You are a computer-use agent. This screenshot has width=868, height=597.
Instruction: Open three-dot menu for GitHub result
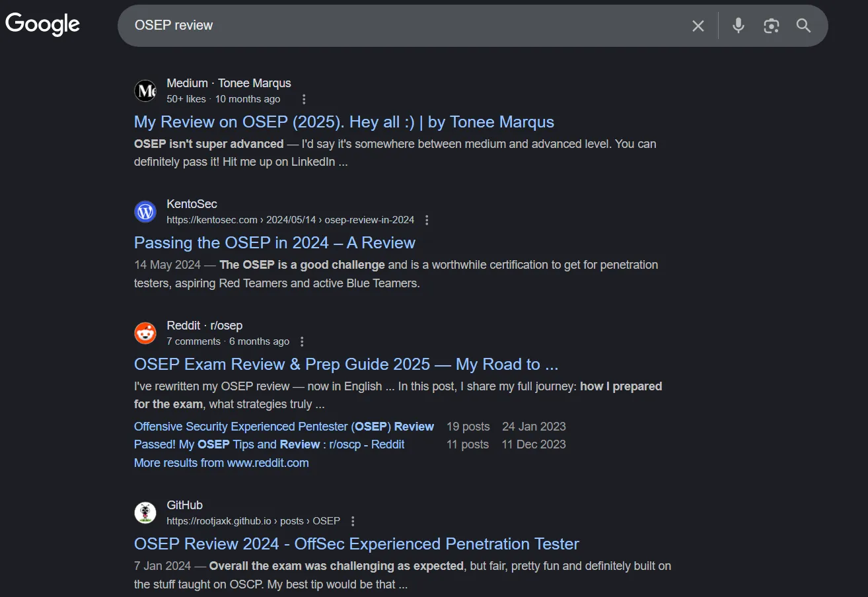[353, 521]
